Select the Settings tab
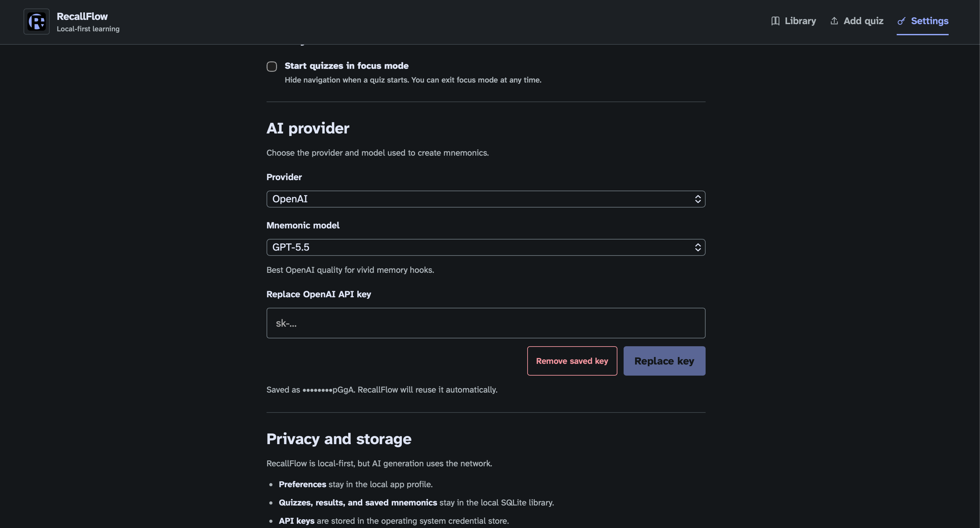The width and height of the screenshot is (980, 528). 923,21
